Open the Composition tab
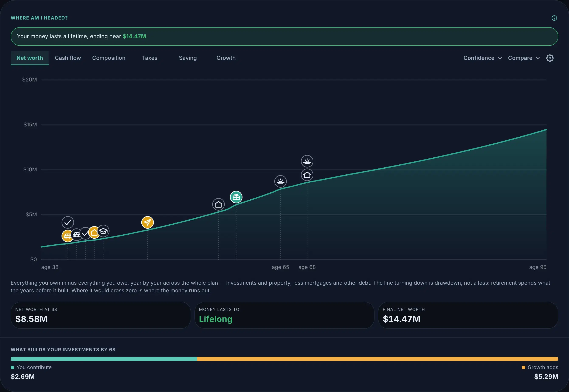 (109, 58)
